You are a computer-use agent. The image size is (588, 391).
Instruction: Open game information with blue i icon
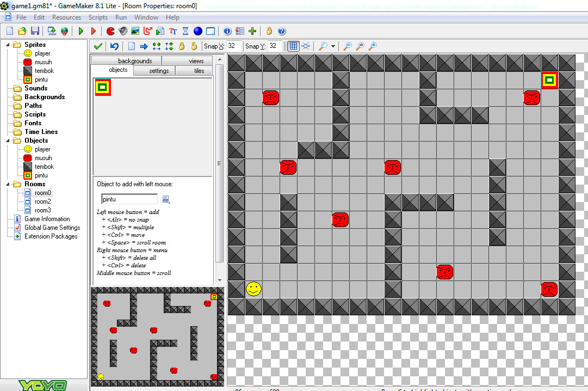(227, 31)
